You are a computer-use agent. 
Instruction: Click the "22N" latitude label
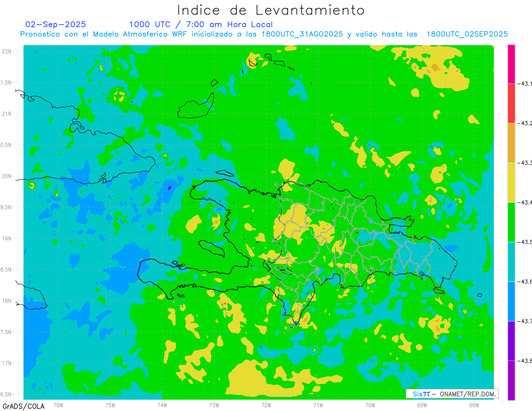(6, 51)
